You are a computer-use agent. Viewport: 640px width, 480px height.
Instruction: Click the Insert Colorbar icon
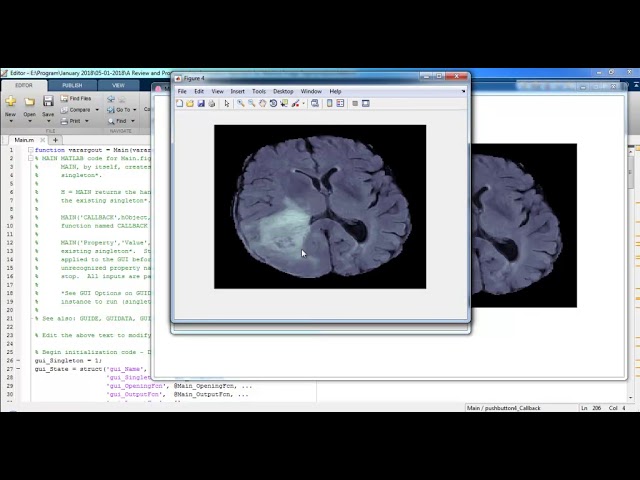(x=329, y=104)
